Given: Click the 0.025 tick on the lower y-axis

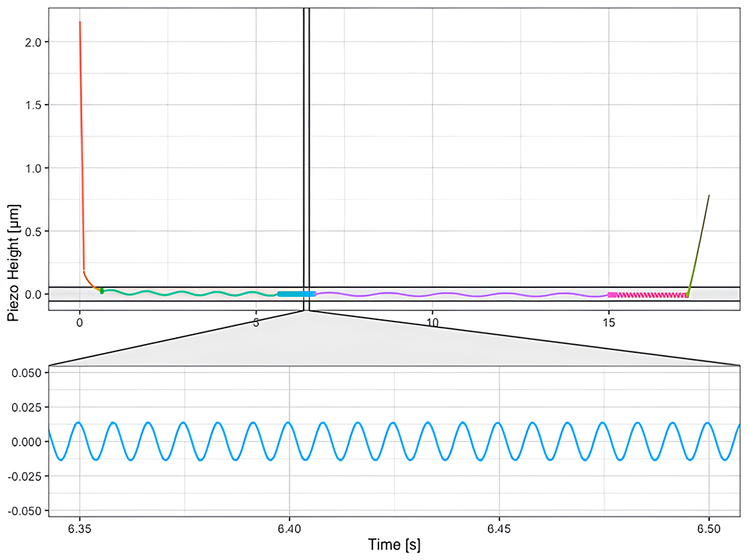Looking at the screenshot, I should coord(27,407).
